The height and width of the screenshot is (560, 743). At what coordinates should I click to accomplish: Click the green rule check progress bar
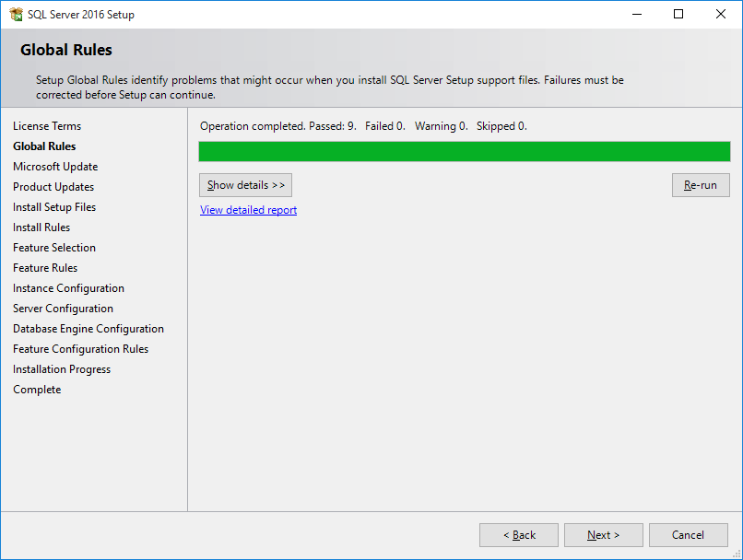(x=464, y=152)
